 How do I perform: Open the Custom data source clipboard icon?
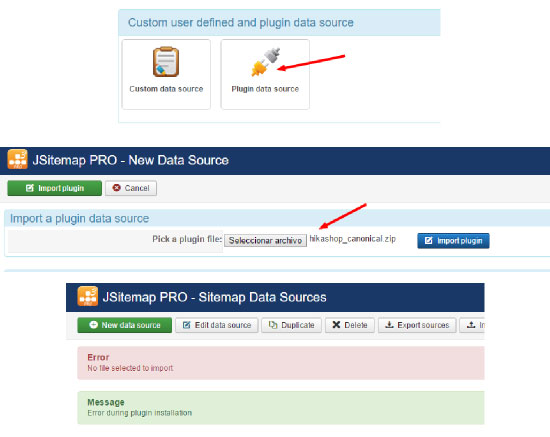(x=166, y=62)
